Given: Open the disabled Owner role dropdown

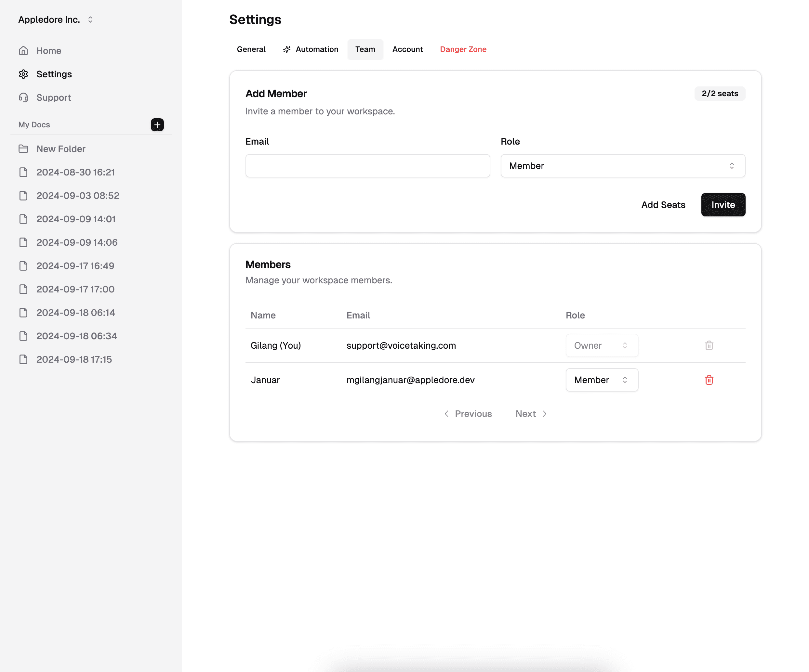Looking at the screenshot, I should (x=601, y=345).
